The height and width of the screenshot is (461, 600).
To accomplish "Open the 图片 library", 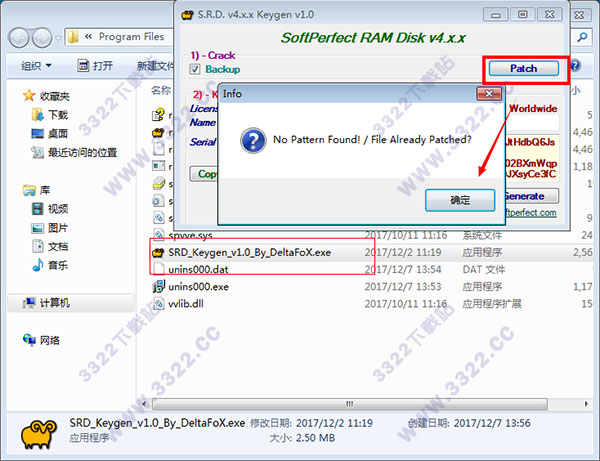I will pos(58,228).
